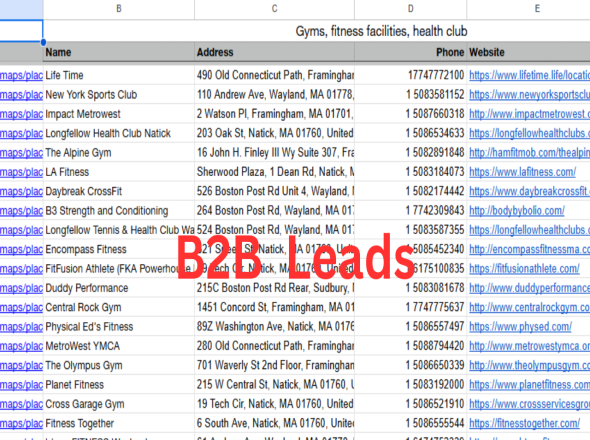Click the blue selection fill handle dot
The width and height of the screenshot is (590, 440).
[43, 42]
